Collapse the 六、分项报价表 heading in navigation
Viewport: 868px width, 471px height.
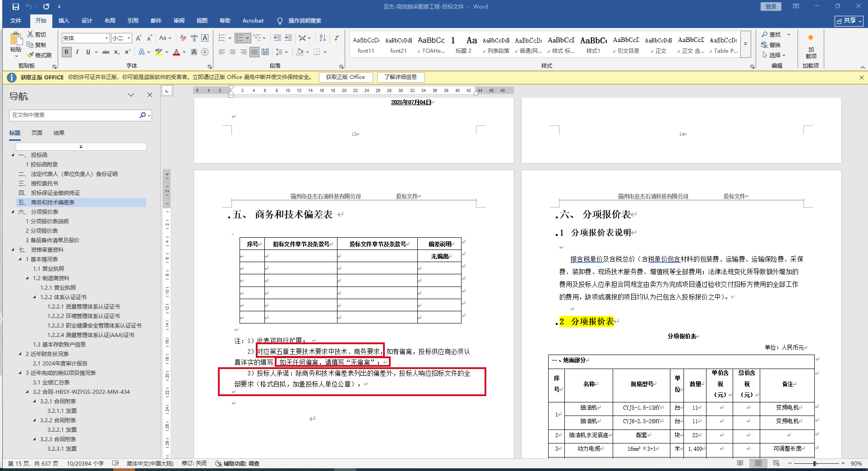[13, 212]
